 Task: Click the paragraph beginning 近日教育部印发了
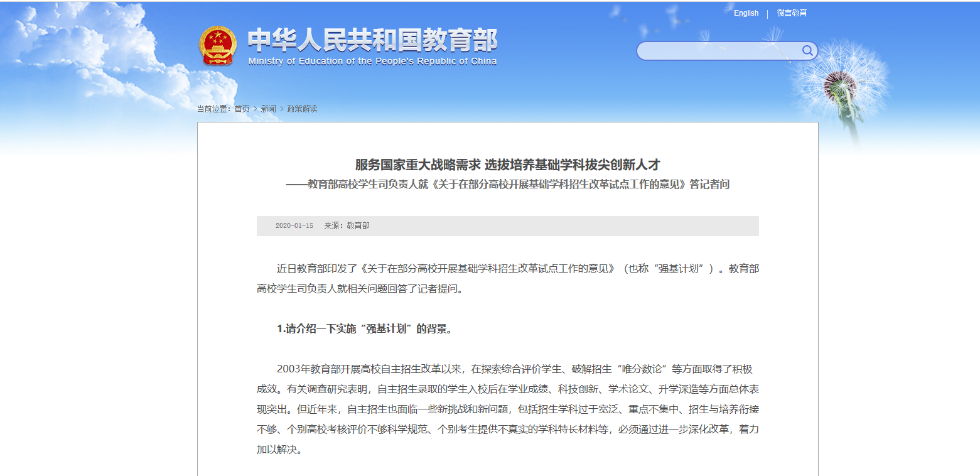(507, 279)
